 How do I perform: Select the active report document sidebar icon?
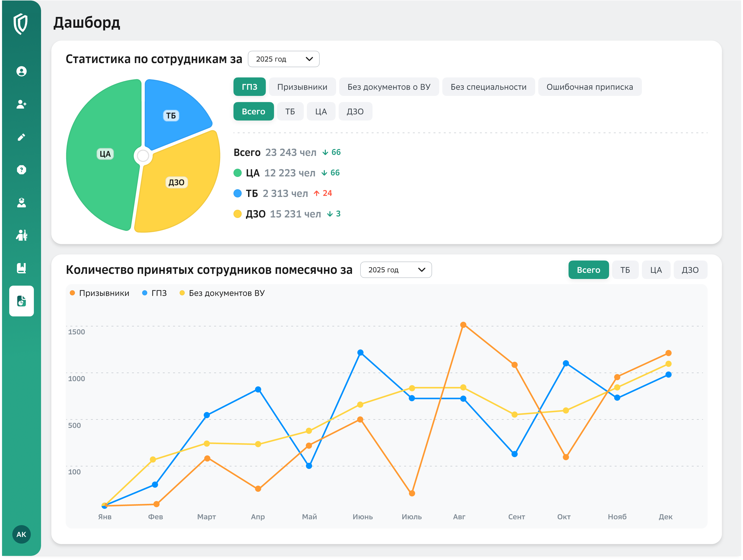(x=22, y=301)
